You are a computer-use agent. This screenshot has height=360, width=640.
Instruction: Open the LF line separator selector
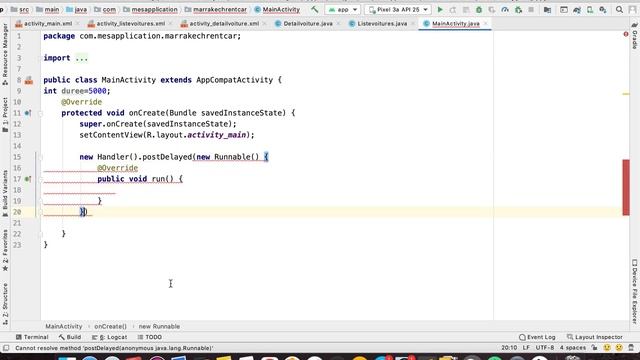[526, 348]
